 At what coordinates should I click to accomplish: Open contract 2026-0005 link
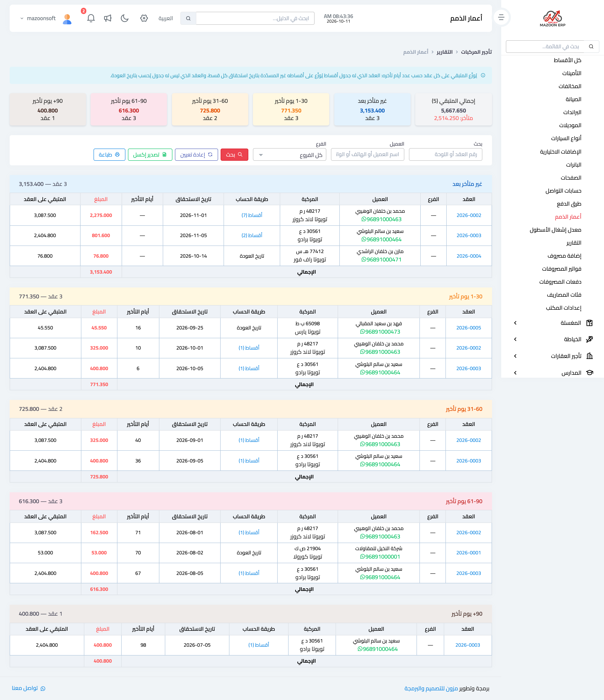(x=469, y=328)
